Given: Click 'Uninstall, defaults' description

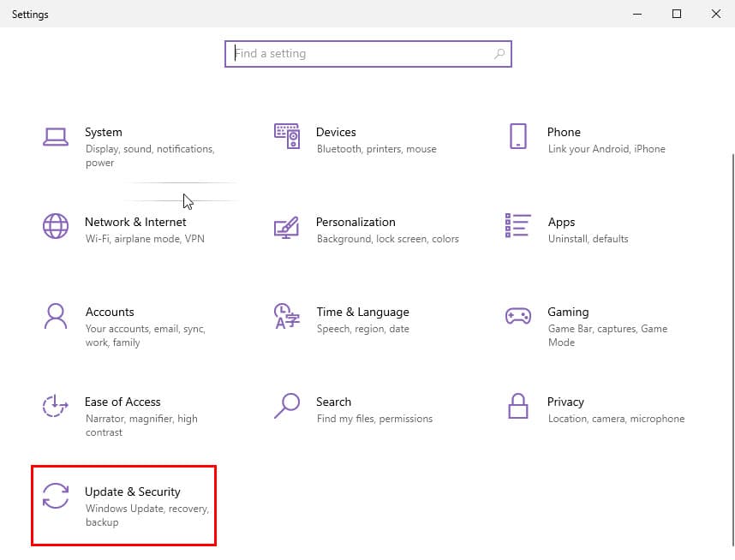Looking at the screenshot, I should (x=589, y=239).
